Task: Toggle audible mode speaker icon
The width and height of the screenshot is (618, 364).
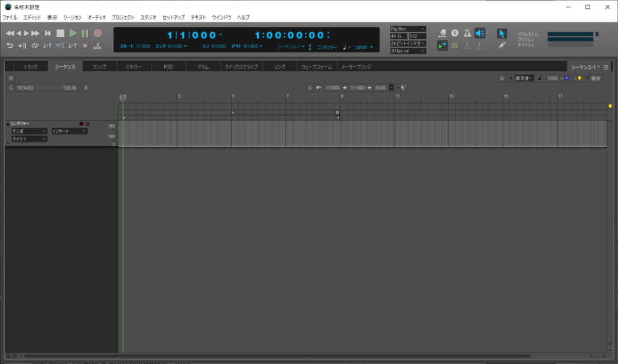Action: [x=480, y=33]
